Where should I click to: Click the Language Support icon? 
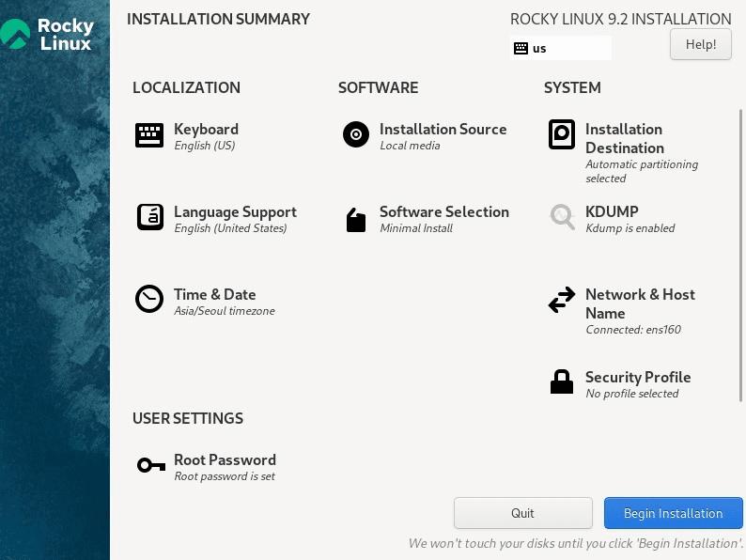click(150, 217)
